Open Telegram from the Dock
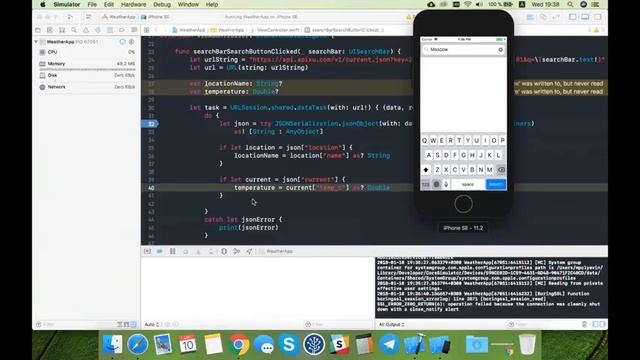Image resolution: width=640 pixels, height=360 pixels. 389,344
